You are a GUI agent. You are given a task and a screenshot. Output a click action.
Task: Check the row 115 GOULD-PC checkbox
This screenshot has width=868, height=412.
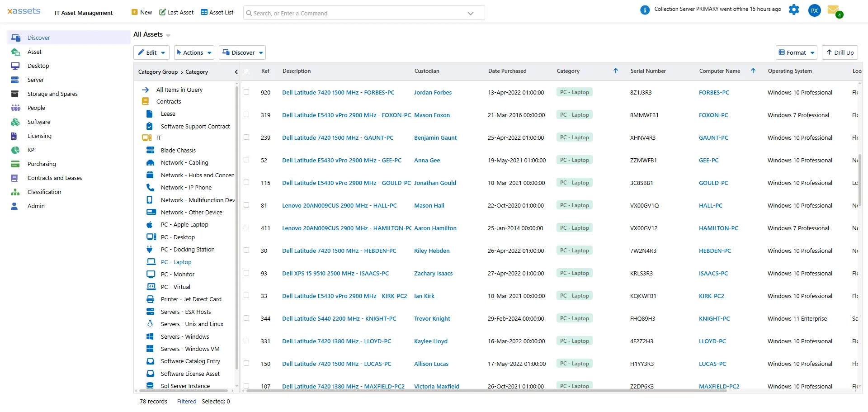pos(246,182)
